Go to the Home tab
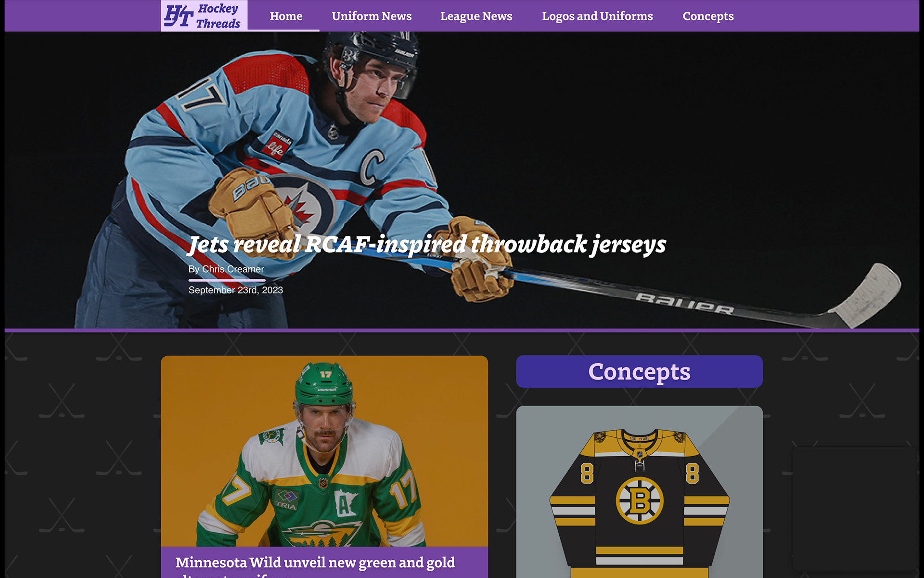924x578 pixels. tap(286, 16)
